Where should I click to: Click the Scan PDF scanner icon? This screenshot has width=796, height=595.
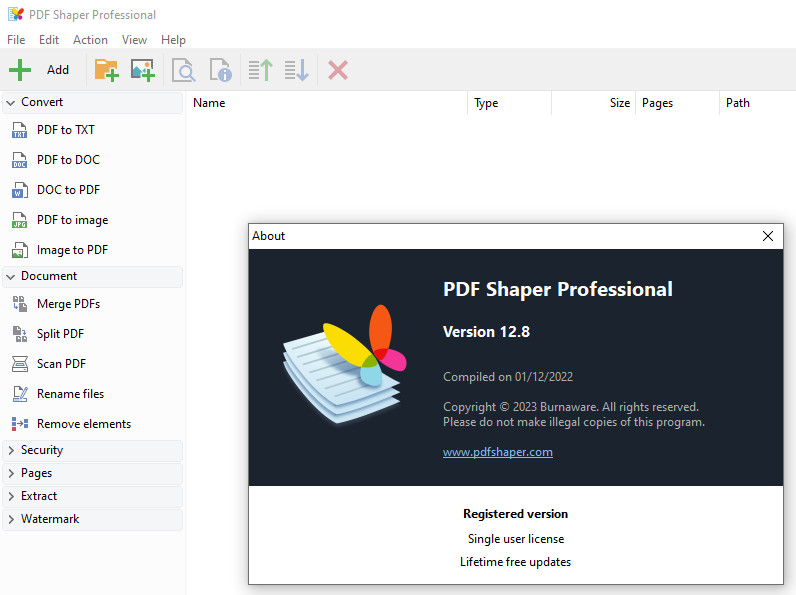(x=19, y=363)
